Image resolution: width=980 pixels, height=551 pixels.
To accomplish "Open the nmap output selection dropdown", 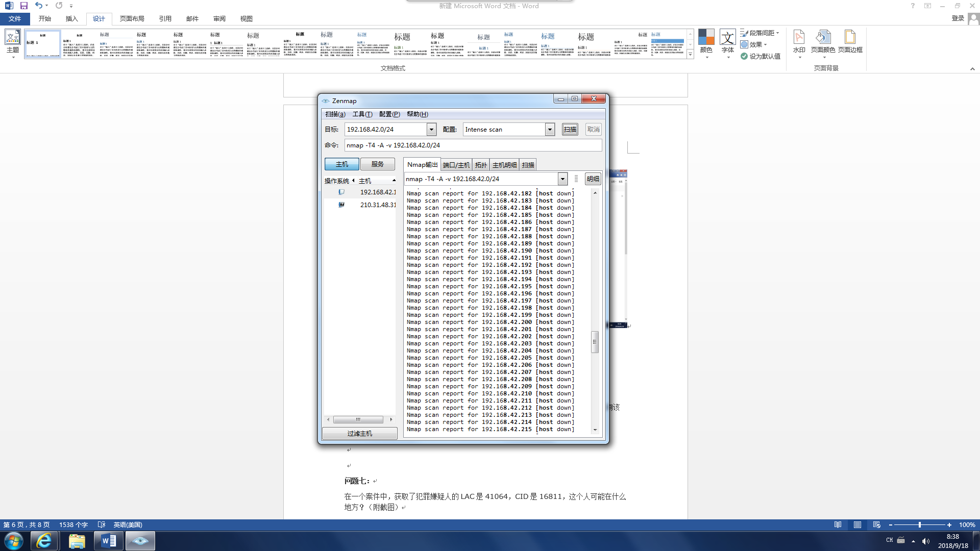I will (562, 179).
